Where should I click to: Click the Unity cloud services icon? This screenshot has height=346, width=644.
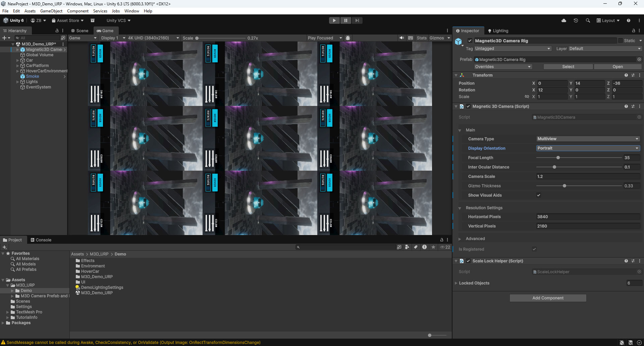[564, 20]
